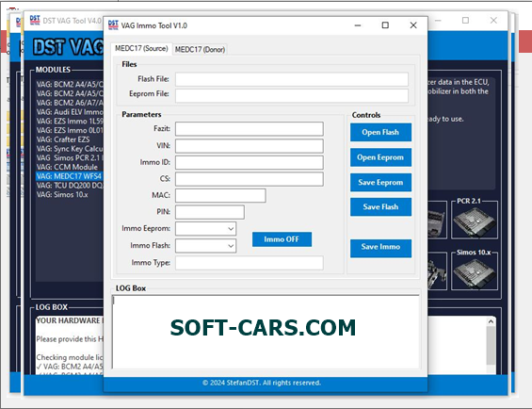Click the PCR 2.1 ECU thumbnail
Screen dimensions: 532x409
475,222
